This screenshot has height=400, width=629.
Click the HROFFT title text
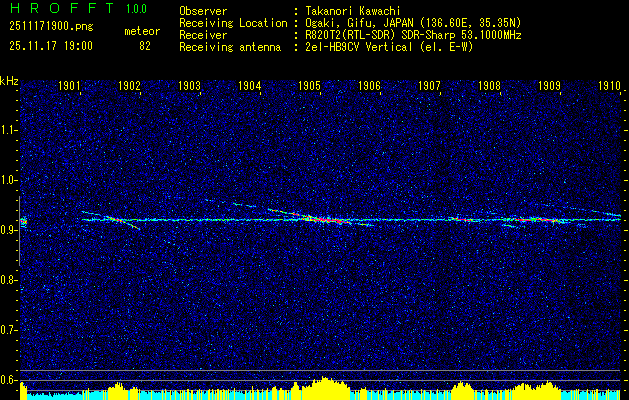(62, 8)
